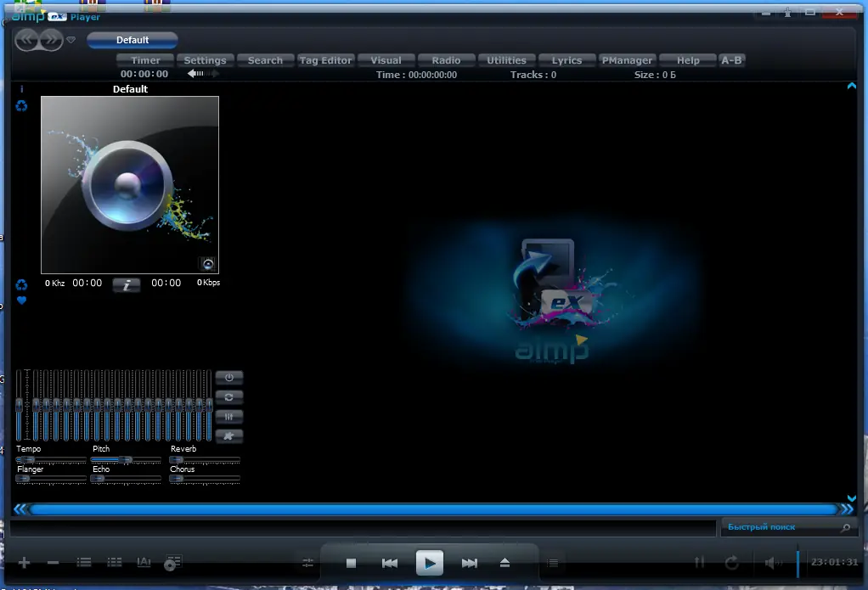This screenshot has height=590, width=868.
Task: Collapse panel with top-right blue up arrow
Action: click(851, 86)
